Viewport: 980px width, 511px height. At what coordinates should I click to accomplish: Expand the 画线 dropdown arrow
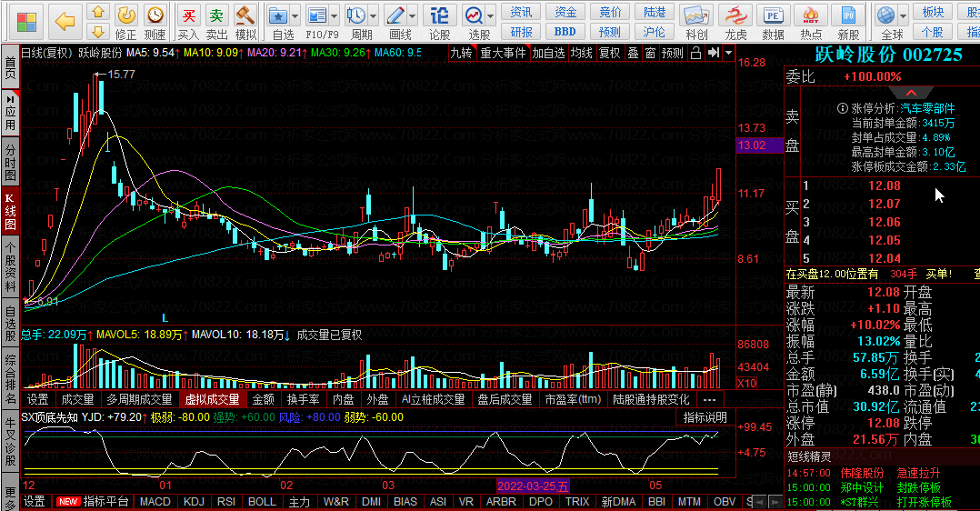click(413, 16)
